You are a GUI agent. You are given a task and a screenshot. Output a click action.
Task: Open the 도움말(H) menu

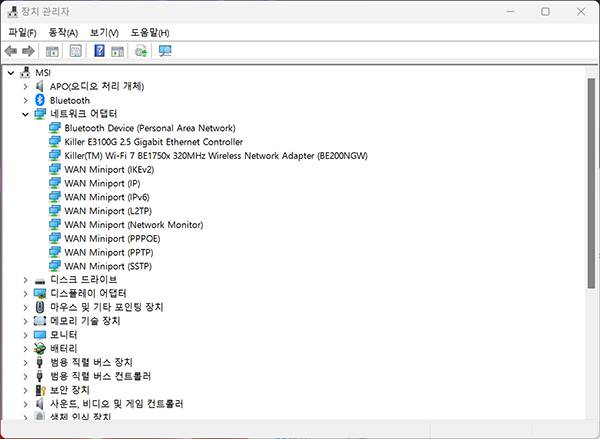[150, 32]
